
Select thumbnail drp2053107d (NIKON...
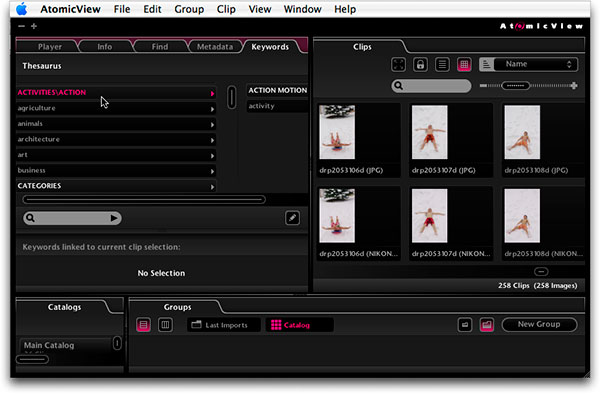click(429, 215)
